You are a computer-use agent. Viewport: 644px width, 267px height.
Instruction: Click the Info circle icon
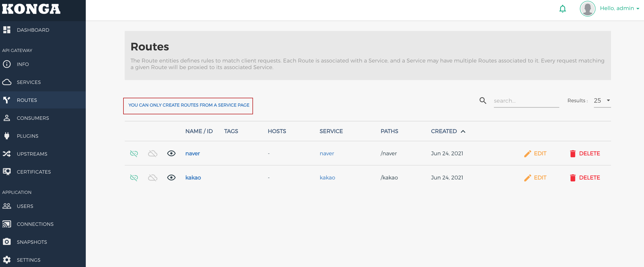[x=7, y=64]
